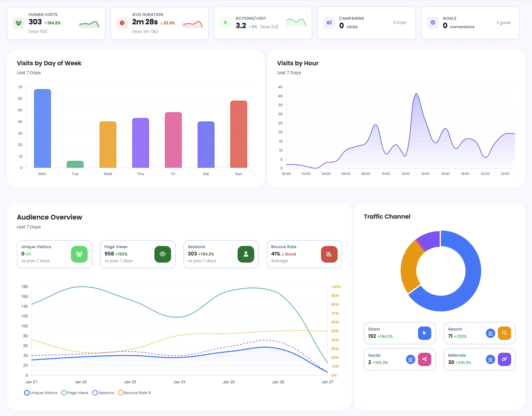
Task: Click the Visits by Day of Week title
Action: coord(49,63)
